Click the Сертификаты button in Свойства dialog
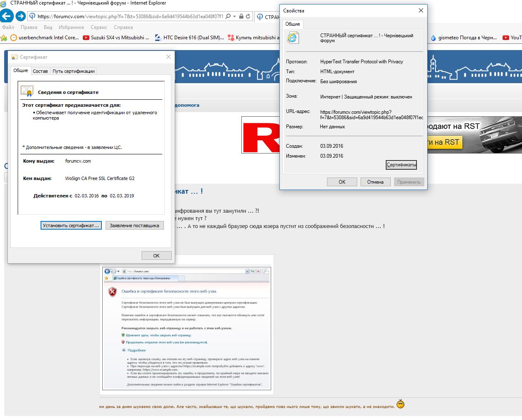Screen dimensions: 522x420 pyautogui.click(x=401, y=165)
